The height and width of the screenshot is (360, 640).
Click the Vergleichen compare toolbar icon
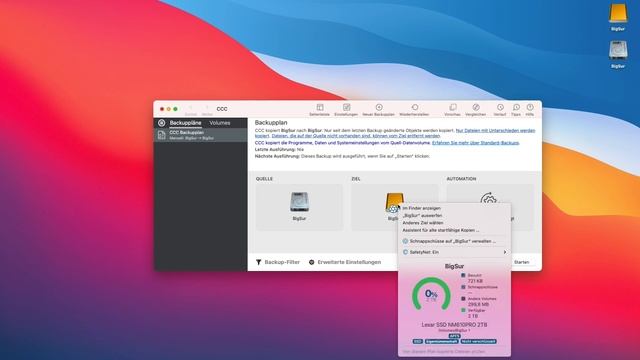pyautogui.click(x=476, y=107)
